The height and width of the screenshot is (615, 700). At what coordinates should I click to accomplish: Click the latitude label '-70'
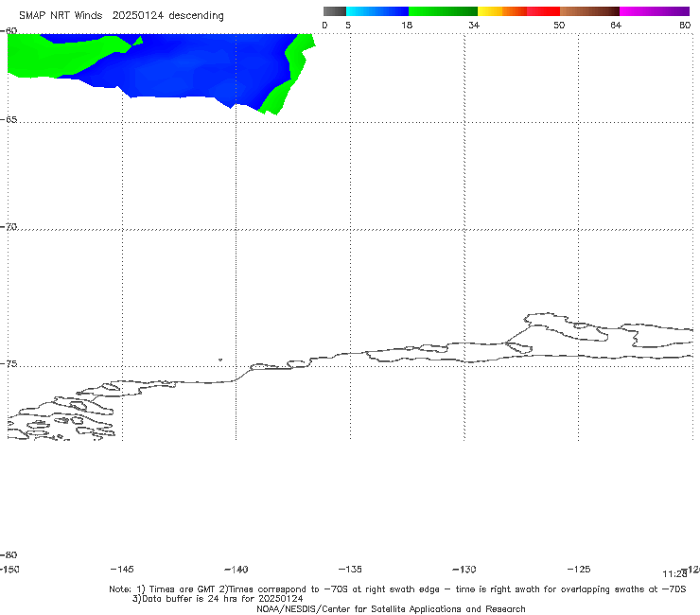[x=9, y=227]
